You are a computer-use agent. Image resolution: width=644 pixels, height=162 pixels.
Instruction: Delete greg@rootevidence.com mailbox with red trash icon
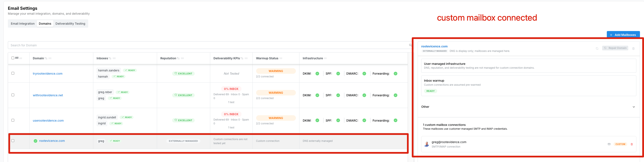click(632, 144)
